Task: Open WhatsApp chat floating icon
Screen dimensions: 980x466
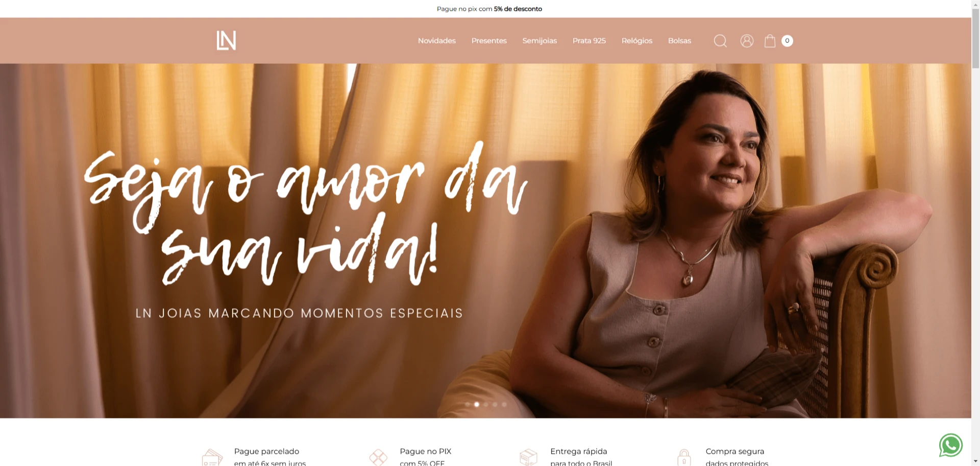Action: click(951, 445)
